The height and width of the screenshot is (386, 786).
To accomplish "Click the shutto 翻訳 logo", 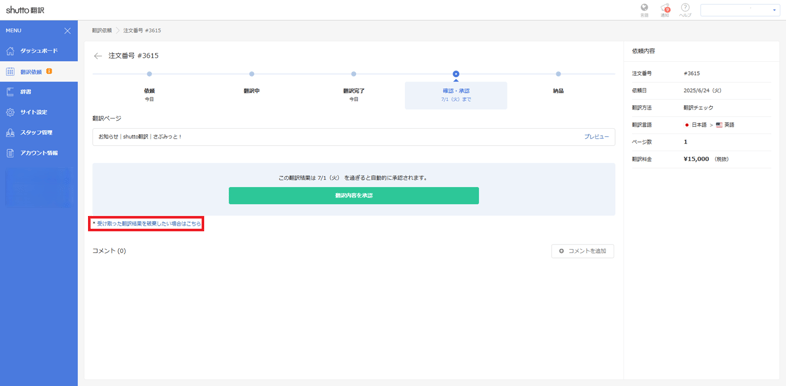I will [x=25, y=10].
